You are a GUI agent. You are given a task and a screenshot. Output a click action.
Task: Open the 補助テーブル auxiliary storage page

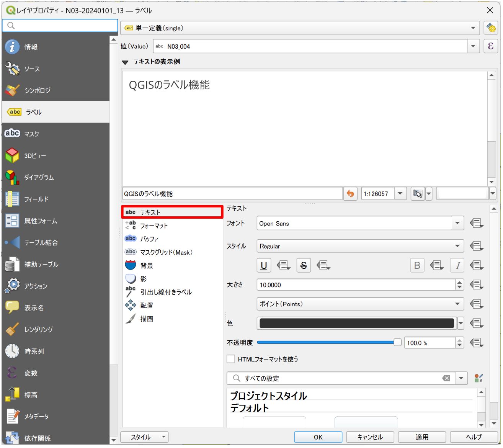pyautogui.click(x=56, y=264)
